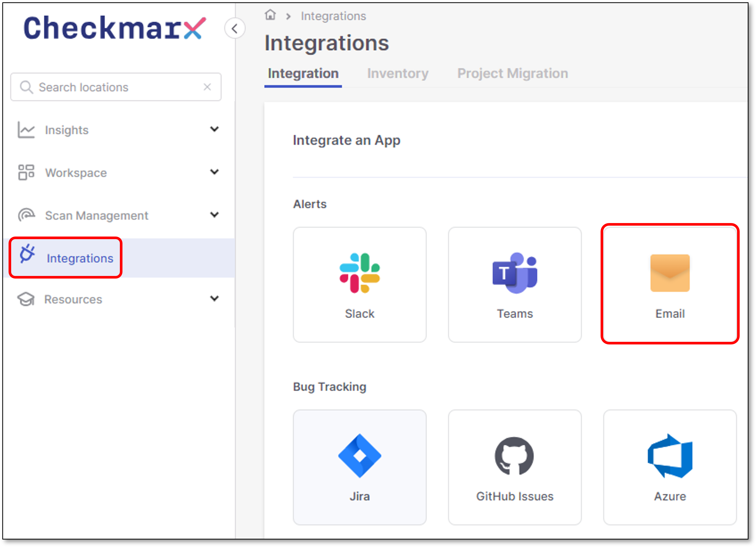Click the Slack logo icon

(360, 273)
